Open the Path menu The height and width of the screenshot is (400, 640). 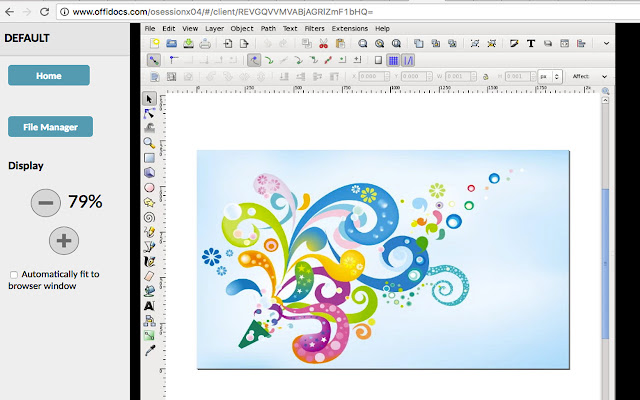pyautogui.click(x=268, y=29)
